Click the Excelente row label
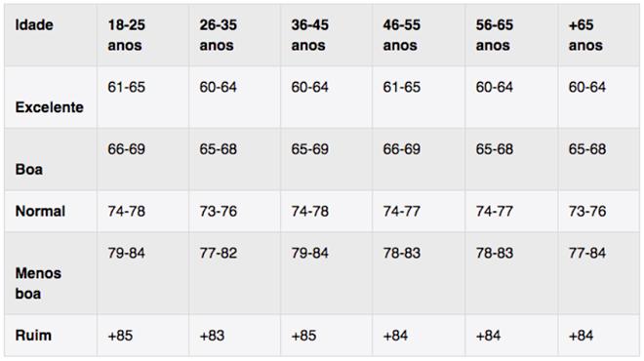The image size is (644, 361). point(50,107)
